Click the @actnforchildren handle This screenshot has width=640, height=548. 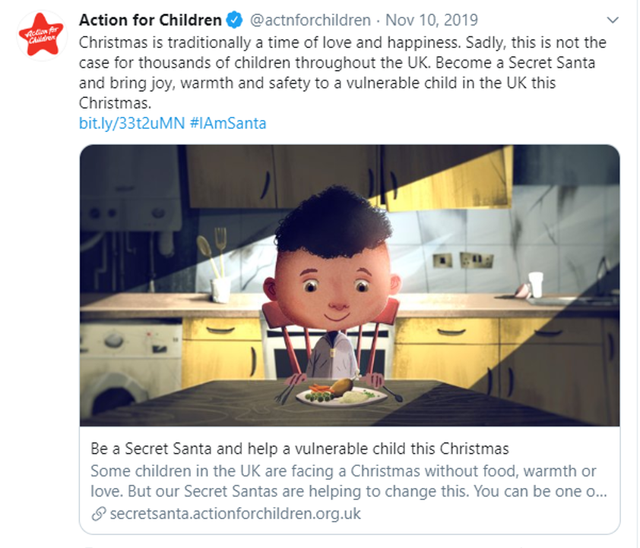307,21
